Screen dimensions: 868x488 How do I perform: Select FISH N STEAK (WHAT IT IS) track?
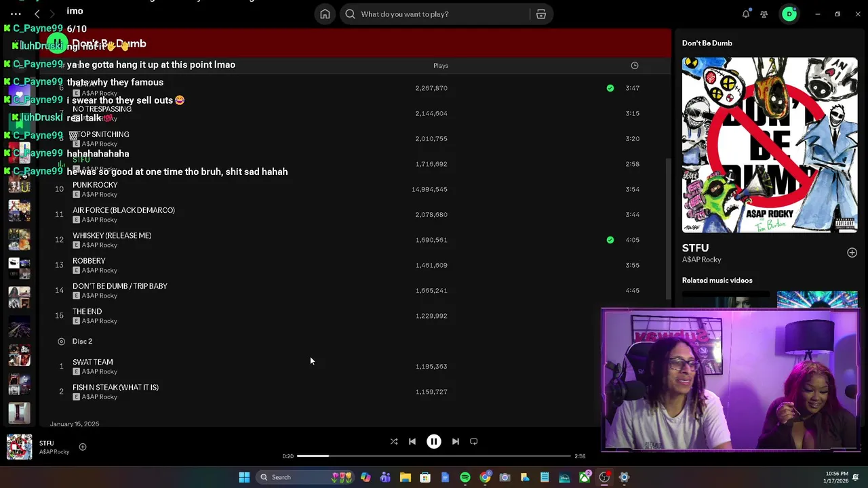[115, 388]
